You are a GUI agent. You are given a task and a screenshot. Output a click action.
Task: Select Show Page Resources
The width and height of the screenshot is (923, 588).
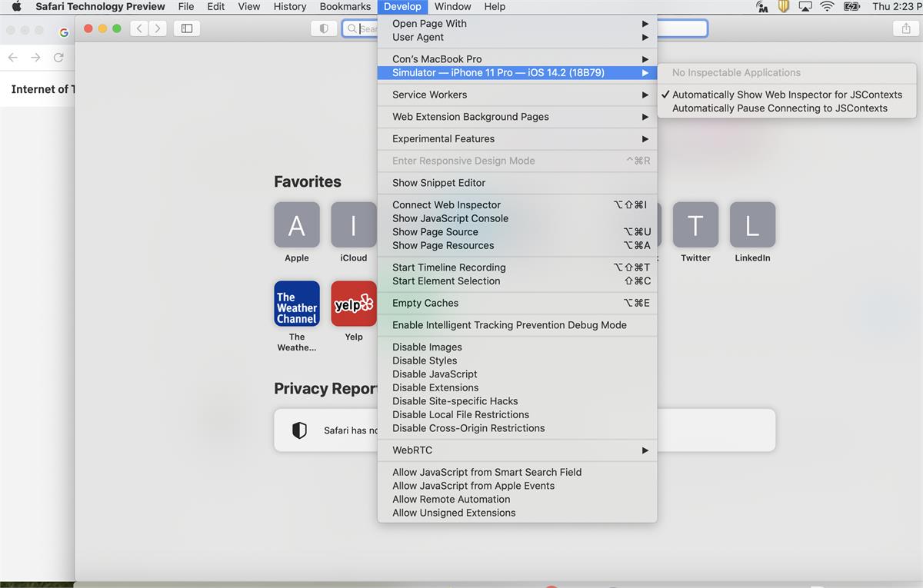(x=518, y=245)
